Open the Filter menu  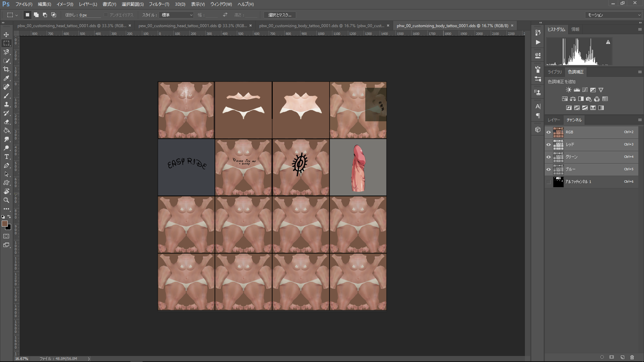click(159, 4)
